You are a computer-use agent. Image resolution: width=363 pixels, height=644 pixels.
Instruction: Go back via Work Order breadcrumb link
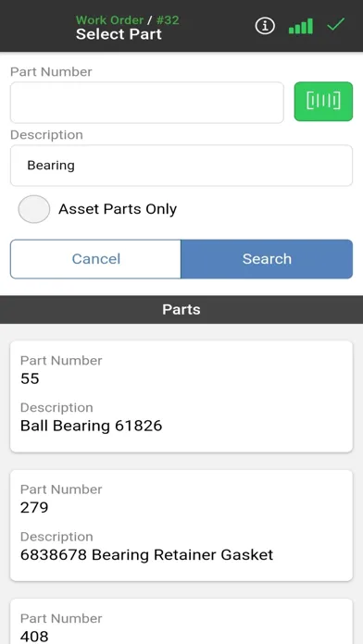tap(109, 20)
